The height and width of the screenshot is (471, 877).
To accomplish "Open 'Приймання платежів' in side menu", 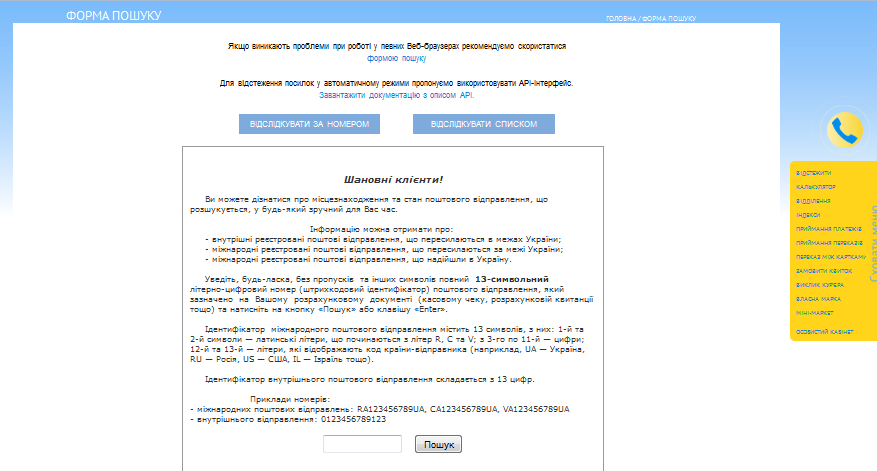I will click(829, 229).
